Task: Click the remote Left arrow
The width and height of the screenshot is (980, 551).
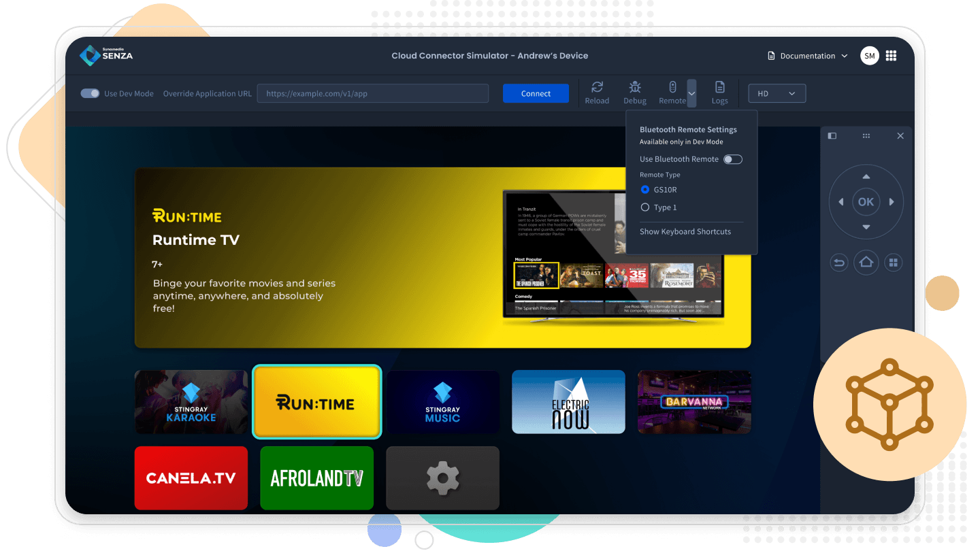Action: click(841, 202)
